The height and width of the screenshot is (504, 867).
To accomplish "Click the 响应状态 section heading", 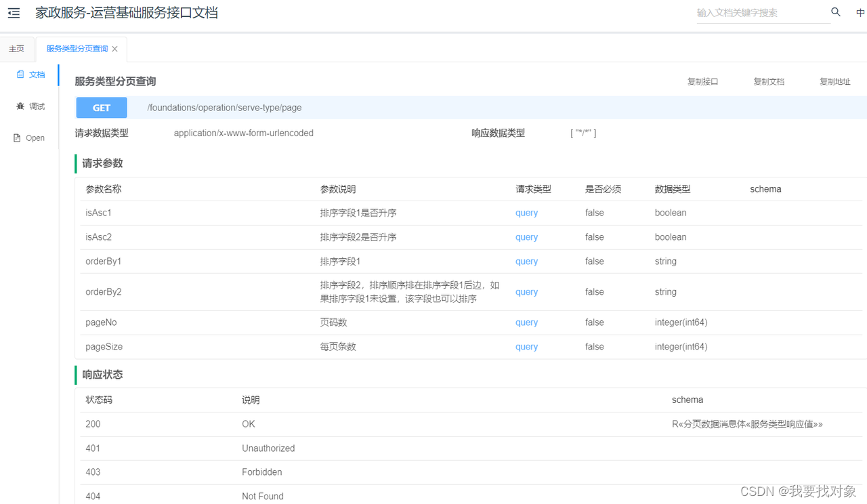I will [102, 375].
